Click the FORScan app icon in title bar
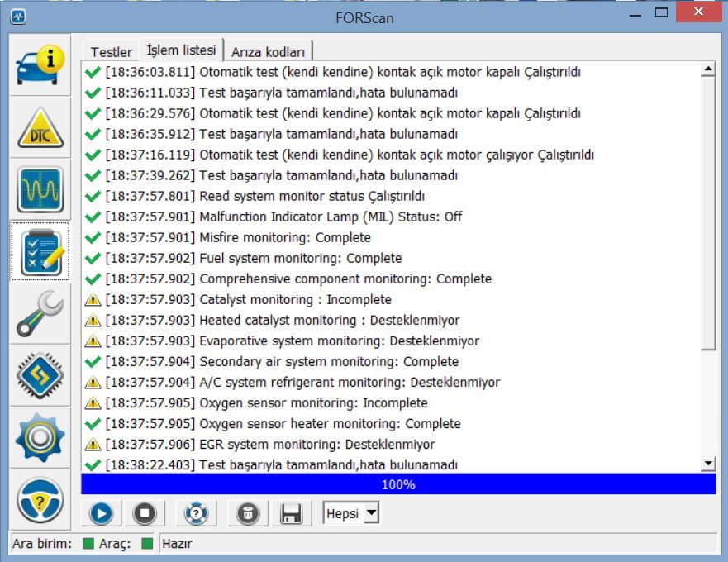Viewport: 728px width, 562px height. click(x=18, y=17)
